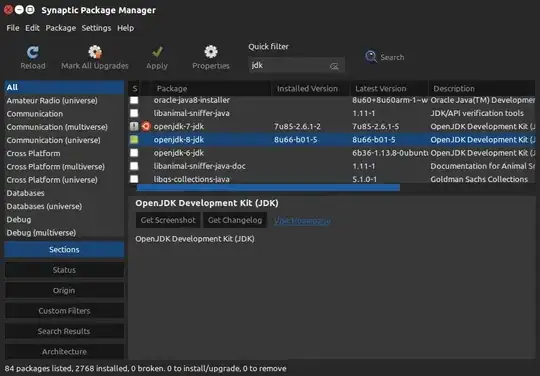This screenshot has height=376, width=540.
Task: Clear the Quick filter text with the clear icon
Action: 334,66
